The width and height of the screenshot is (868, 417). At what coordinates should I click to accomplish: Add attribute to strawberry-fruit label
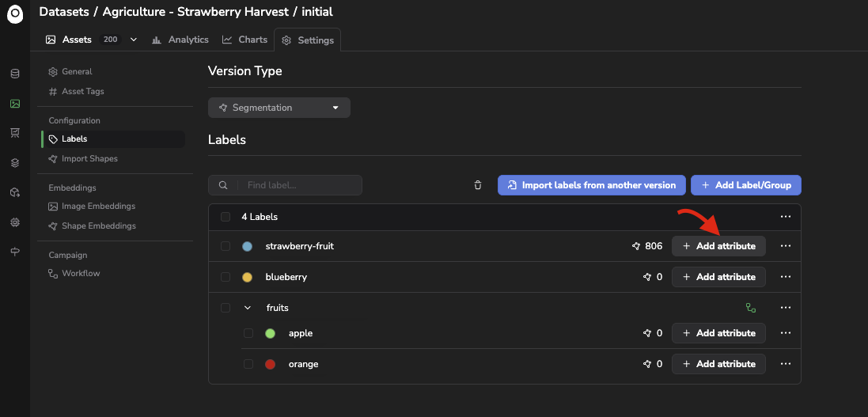point(718,246)
